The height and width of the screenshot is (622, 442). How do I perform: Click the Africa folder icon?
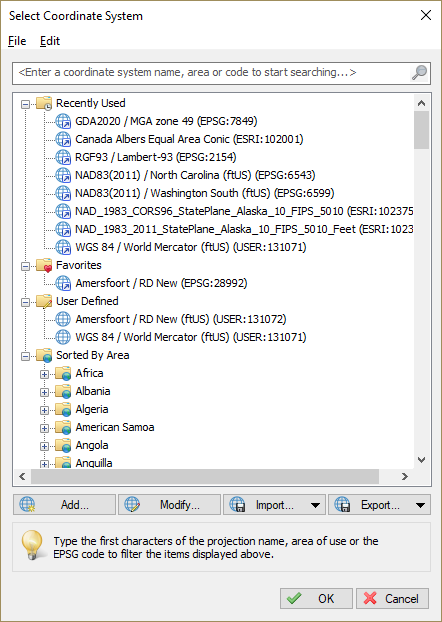tap(63, 373)
